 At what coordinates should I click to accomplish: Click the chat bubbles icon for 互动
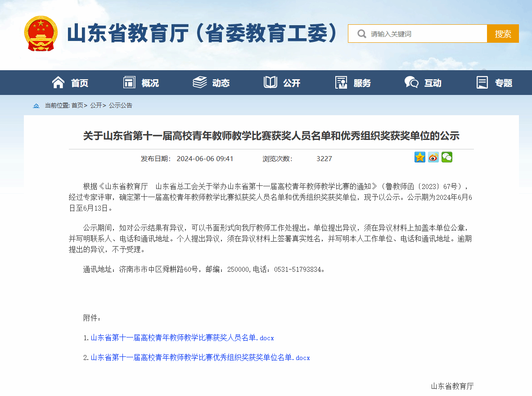coord(411,82)
